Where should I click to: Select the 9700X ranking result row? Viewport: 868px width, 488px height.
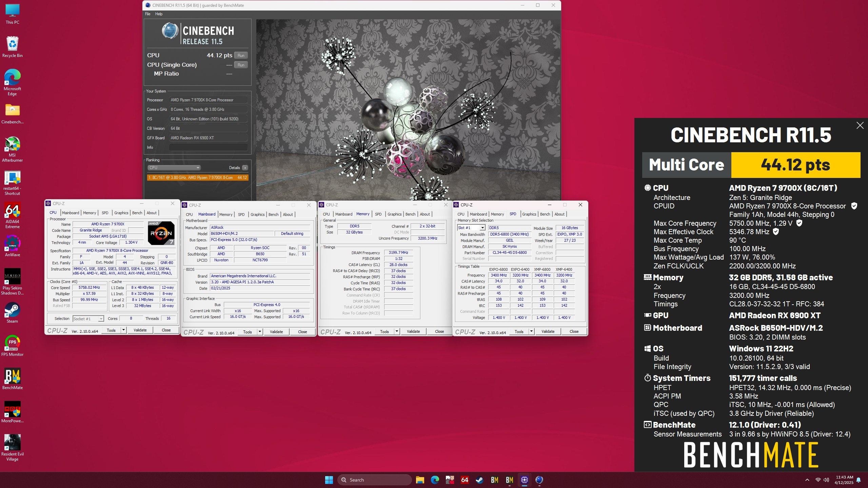[x=198, y=178]
